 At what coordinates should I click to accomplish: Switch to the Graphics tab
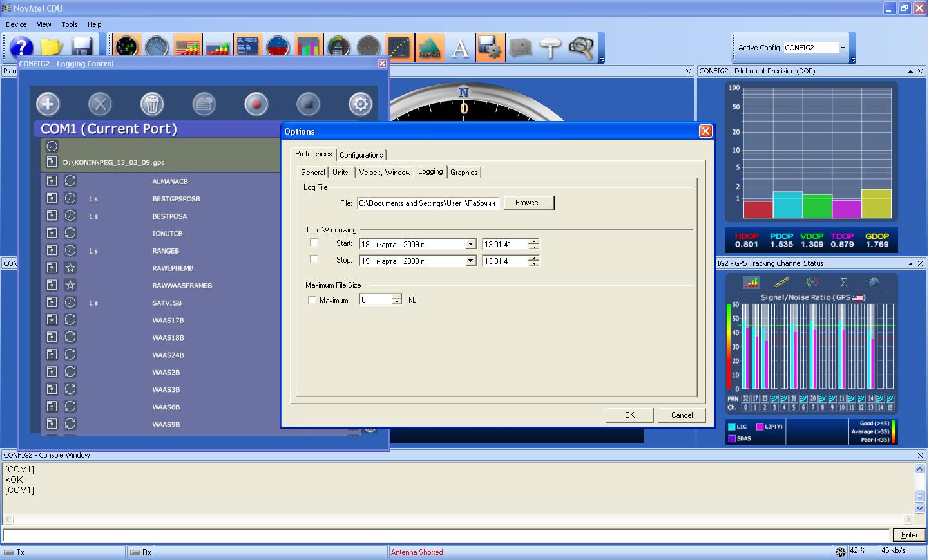pos(464,173)
